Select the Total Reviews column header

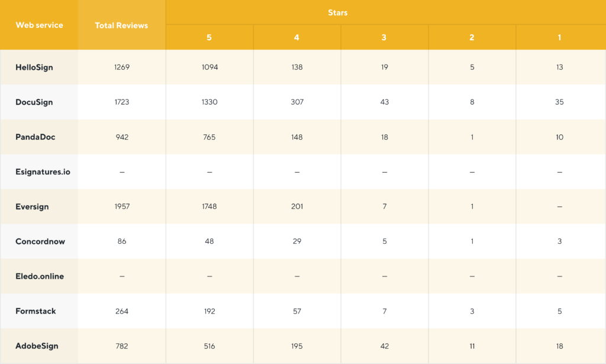coord(121,25)
